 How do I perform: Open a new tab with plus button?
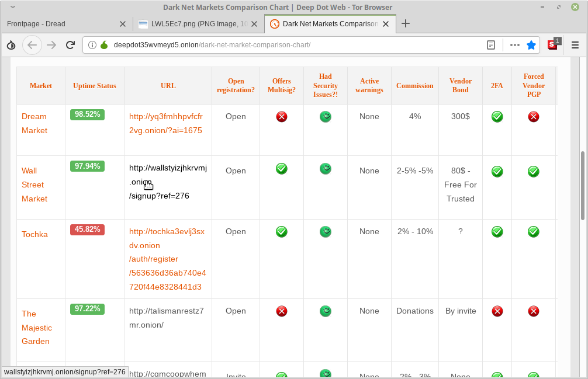click(x=406, y=23)
